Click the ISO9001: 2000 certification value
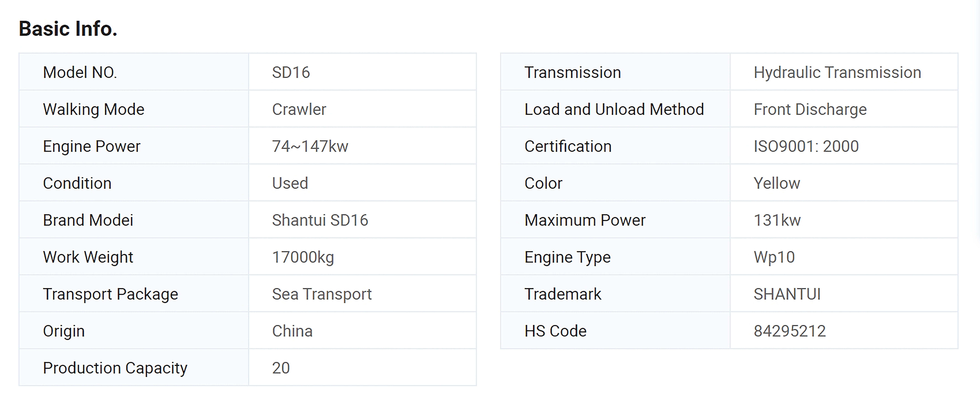The width and height of the screenshot is (980, 407). [x=806, y=146]
